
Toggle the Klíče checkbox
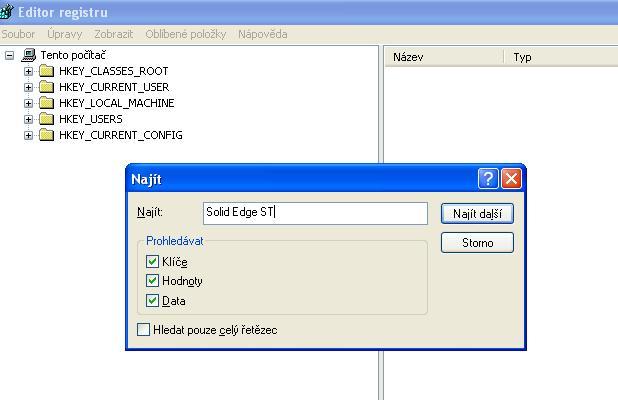[x=152, y=261]
